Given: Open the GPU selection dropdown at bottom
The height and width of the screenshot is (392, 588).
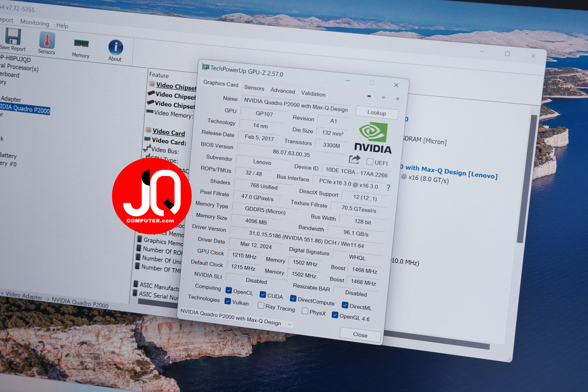Looking at the screenshot, I should [236, 318].
